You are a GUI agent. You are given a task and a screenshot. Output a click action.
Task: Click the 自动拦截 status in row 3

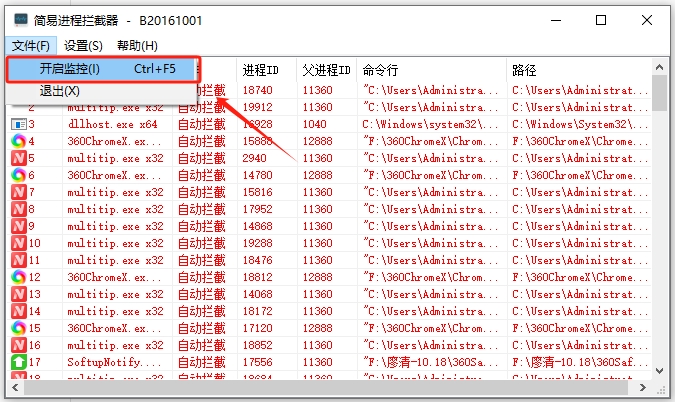[x=201, y=124]
